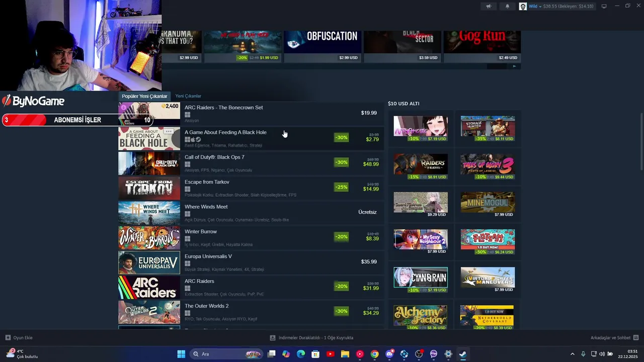Open Call of Duty: Black Ops 7 listing
This screenshot has height=362, width=644.
click(x=251, y=163)
